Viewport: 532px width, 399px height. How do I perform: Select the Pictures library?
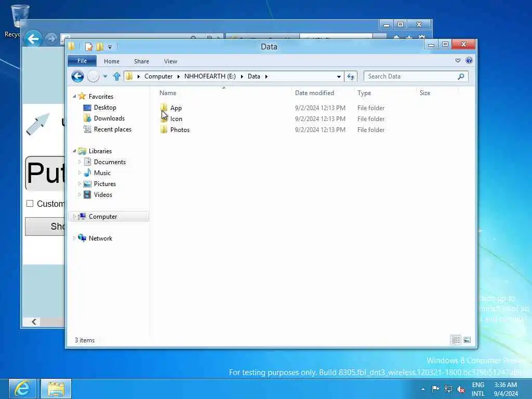(105, 184)
